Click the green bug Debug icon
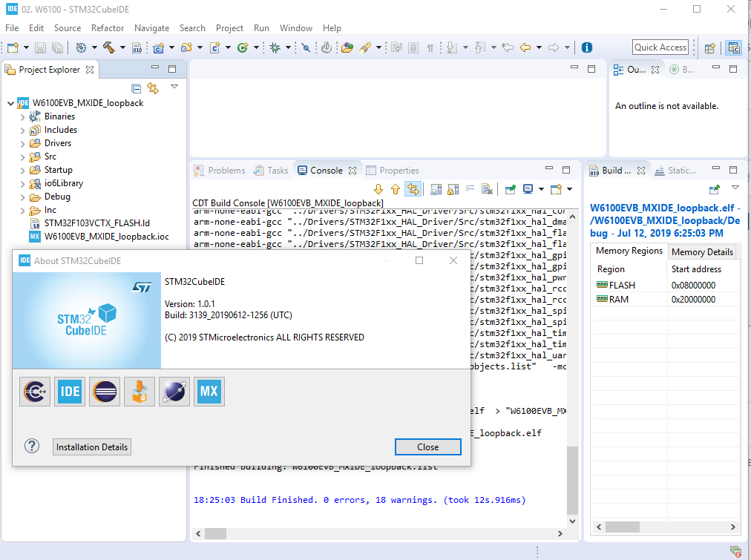 (275, 47)
